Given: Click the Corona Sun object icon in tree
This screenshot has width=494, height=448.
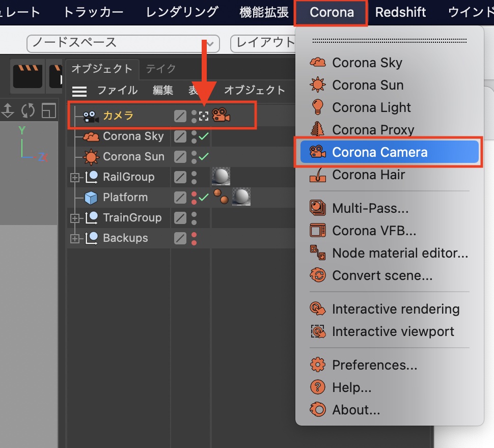Looking at the screenshot, I should point(91,157).
